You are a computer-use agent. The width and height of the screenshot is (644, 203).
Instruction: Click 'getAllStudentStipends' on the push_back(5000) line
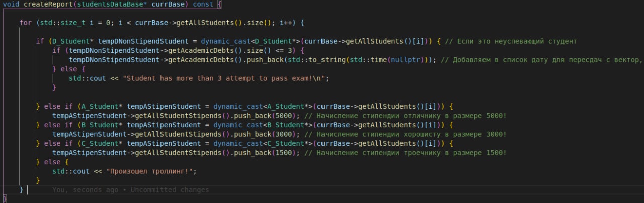coord(178,117)
